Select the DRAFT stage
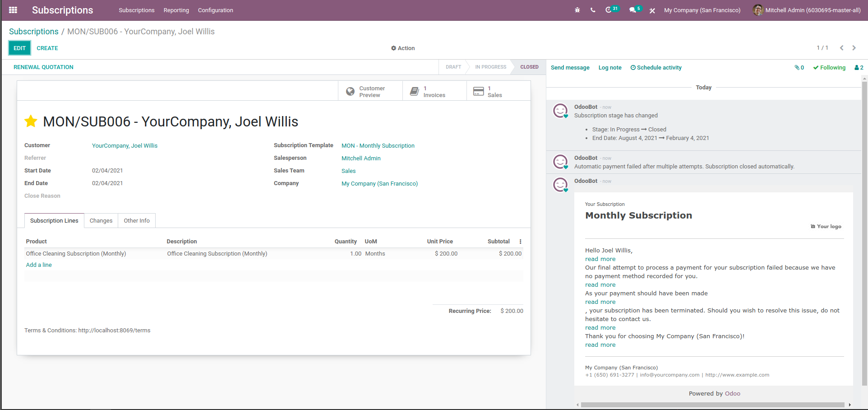 [453, 67]
